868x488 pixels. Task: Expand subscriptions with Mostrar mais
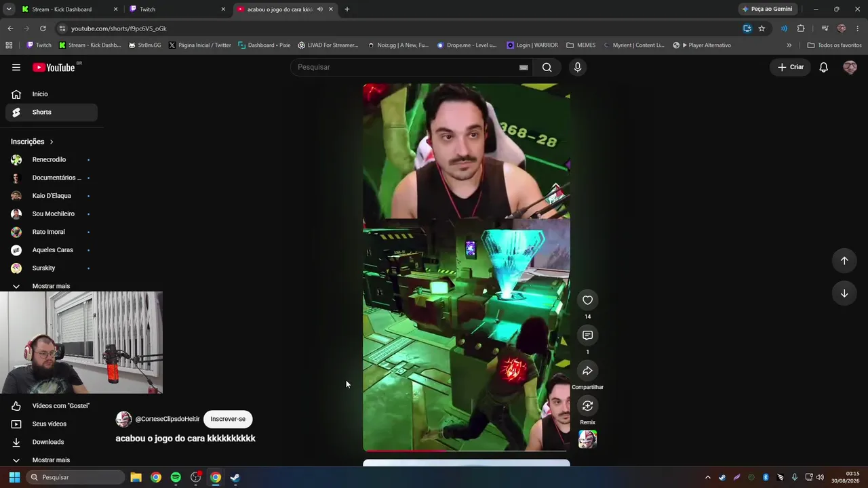51,286
